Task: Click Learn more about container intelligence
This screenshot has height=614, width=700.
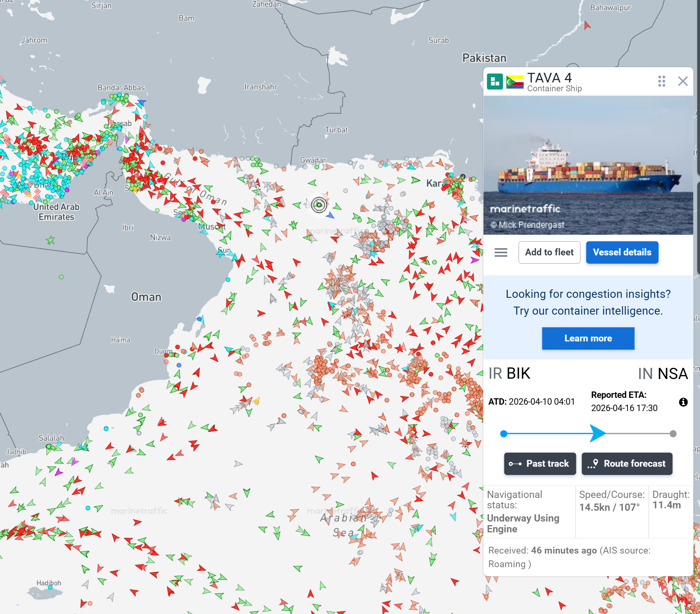Action: pyautogui.click(x=588, y=338)
